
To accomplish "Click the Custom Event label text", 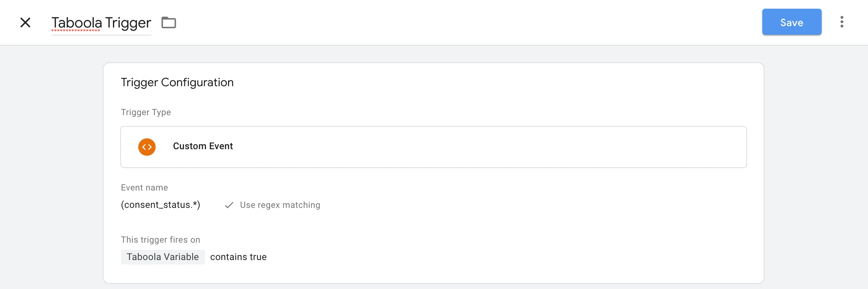I will click(203, 146).
